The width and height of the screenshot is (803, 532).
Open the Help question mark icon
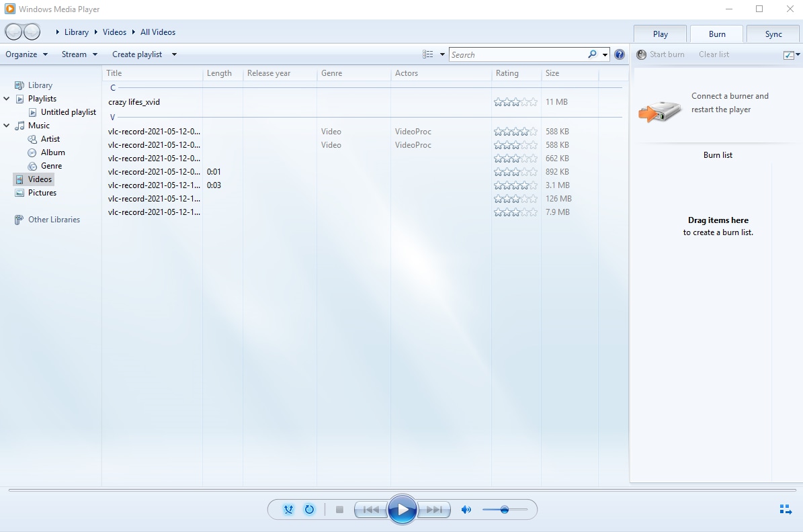(x=619, y=54)
